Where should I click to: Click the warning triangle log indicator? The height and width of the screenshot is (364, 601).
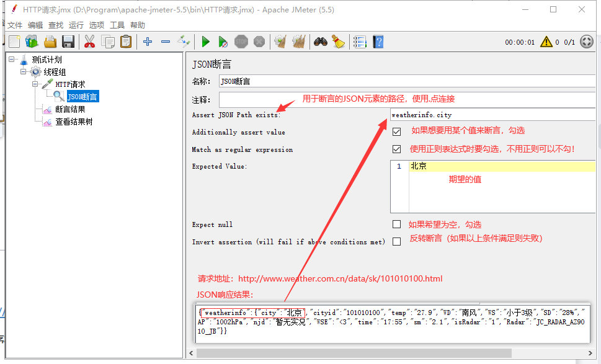click(x=546, y=42)
